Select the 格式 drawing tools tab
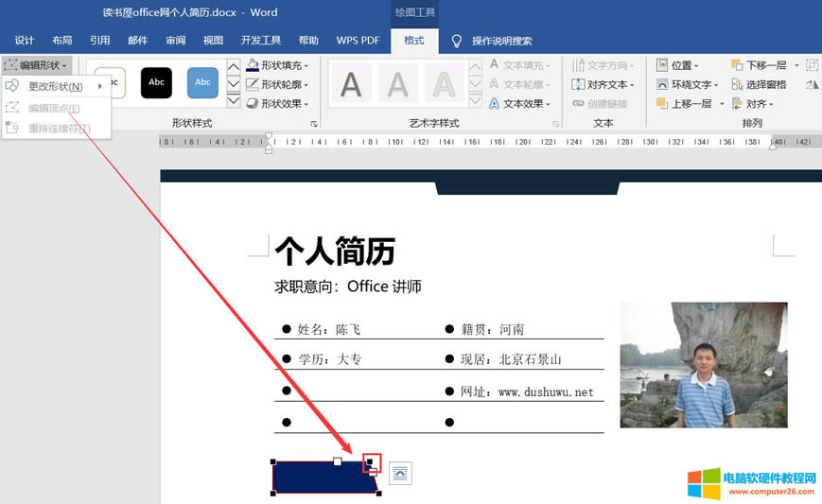 [414, 41]
